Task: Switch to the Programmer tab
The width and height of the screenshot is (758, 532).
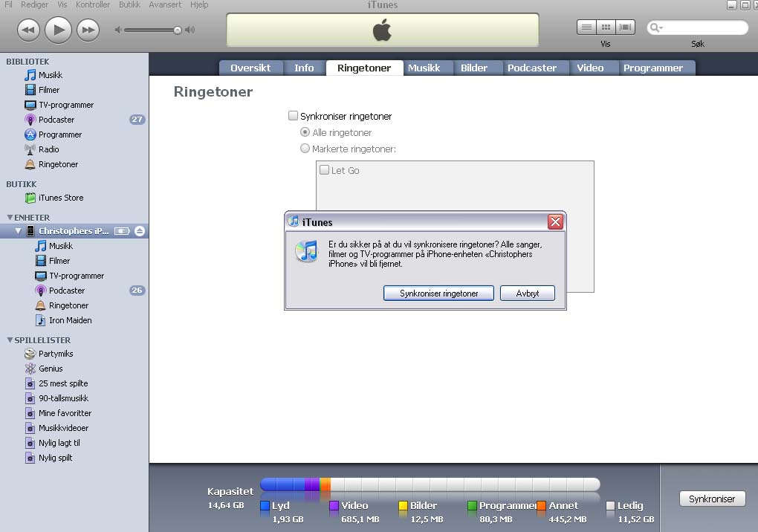Action: (x=653, y=68)
